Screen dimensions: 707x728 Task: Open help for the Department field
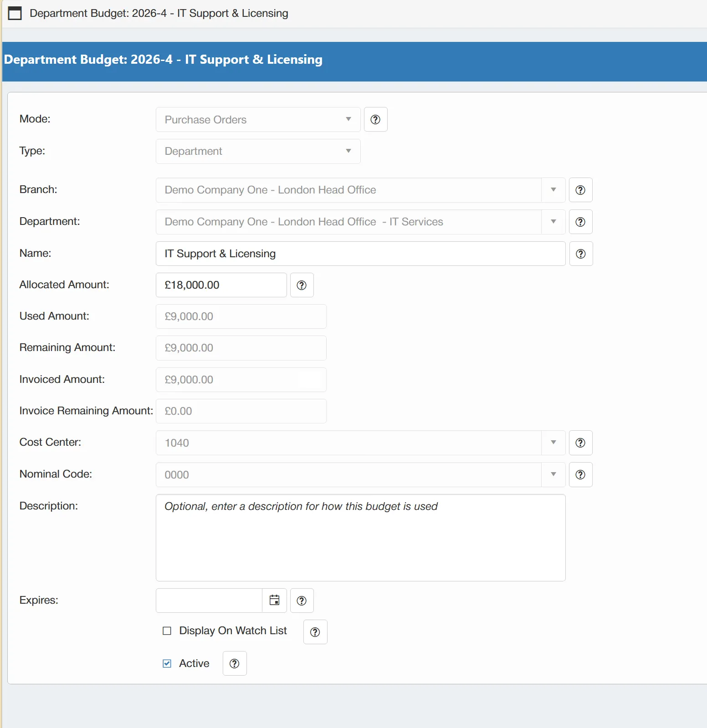pos(580,222)
